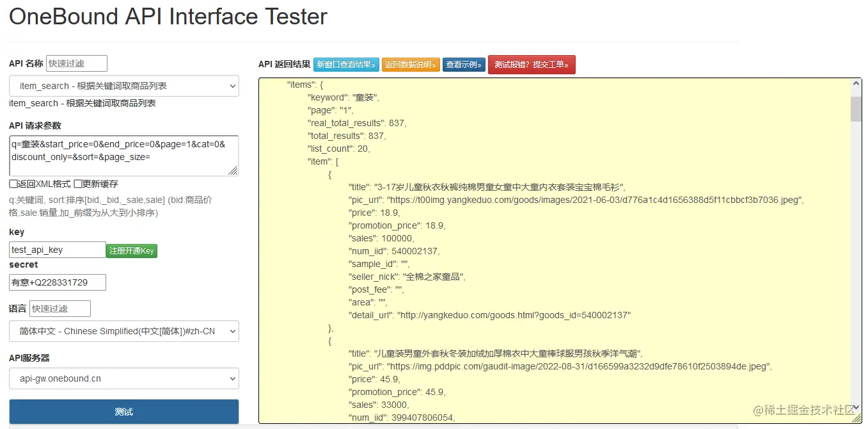The height and width of the screenshot is (429, 868).
Task: Click 测试报错?提交工单 button
Action: (x=532, y=65)
